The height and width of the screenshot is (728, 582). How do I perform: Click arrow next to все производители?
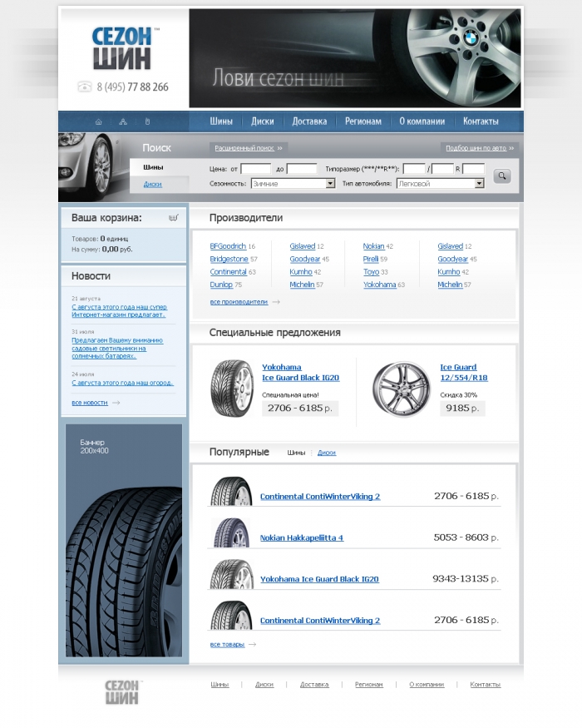tap(276, 302)
